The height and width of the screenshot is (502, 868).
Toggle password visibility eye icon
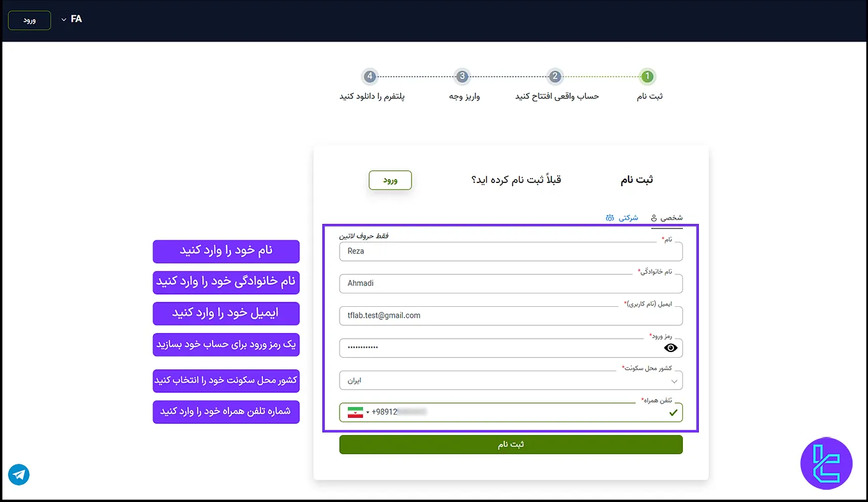[670, 348]
